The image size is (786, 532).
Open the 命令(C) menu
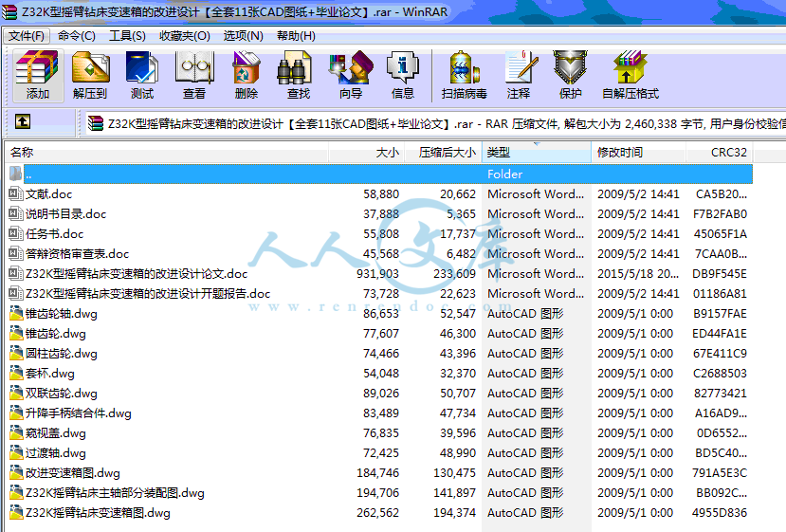point(77,36)
